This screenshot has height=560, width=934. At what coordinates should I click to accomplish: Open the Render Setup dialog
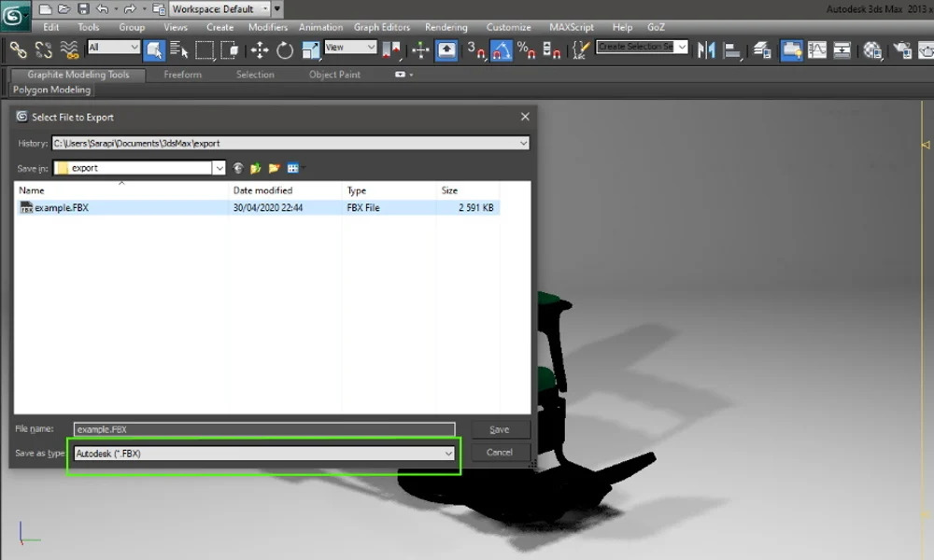click(x=902, y=49)
